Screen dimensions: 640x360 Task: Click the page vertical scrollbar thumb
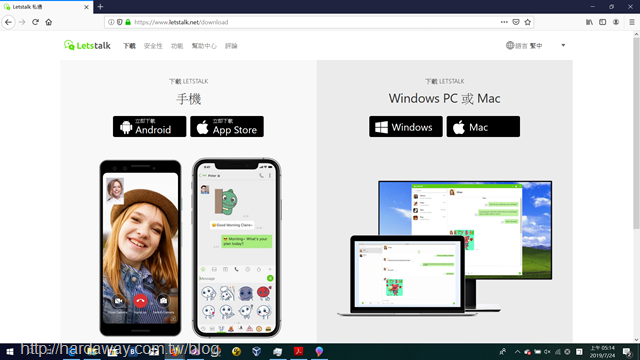636,134
